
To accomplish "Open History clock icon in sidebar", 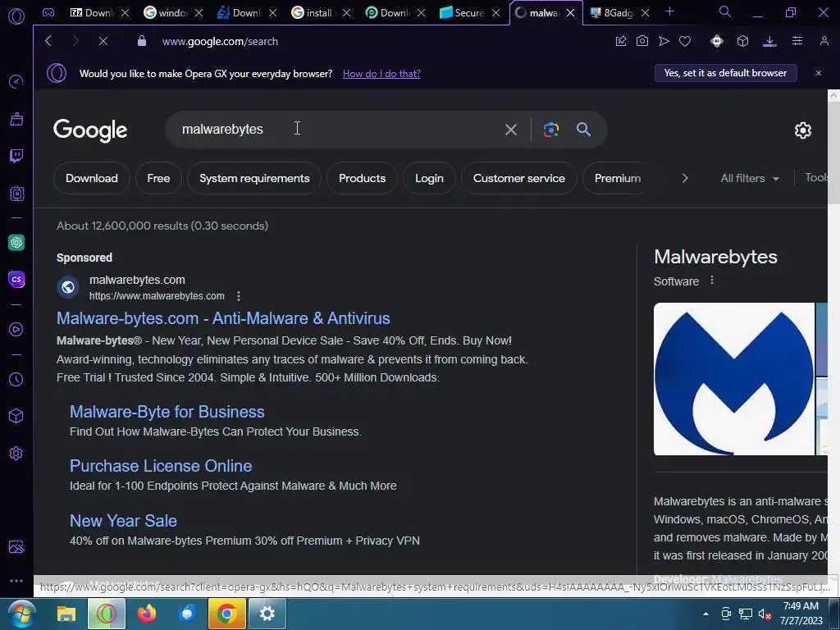I will tap(16, 379).
